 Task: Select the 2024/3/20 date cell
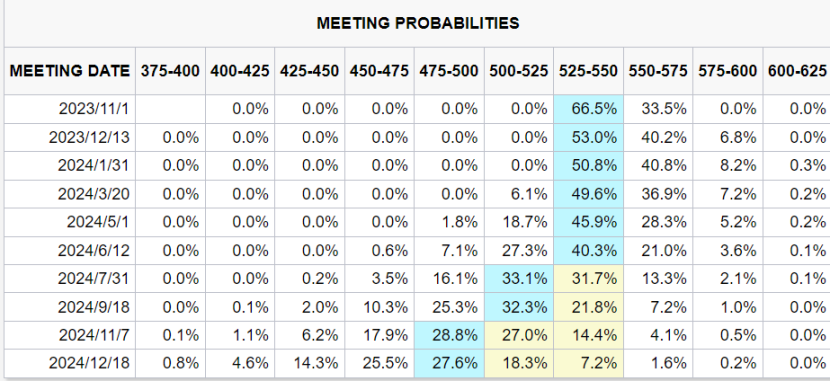69,194
